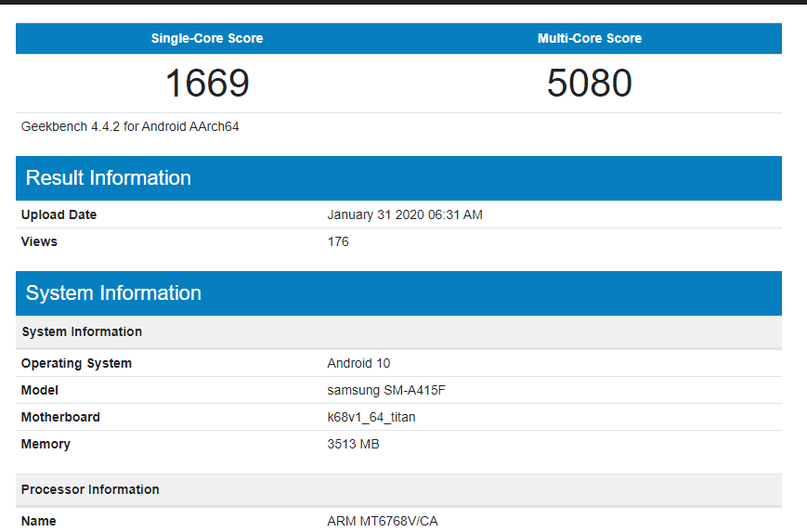Click the Motherboard label
Screen dimensions: 807x532
(x=60, y=417)
